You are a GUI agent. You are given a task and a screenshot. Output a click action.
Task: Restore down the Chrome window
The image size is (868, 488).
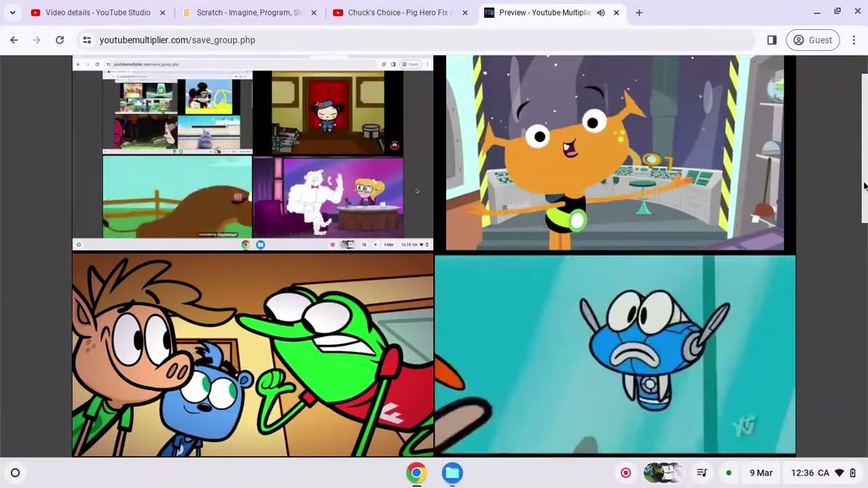(837, 12)
